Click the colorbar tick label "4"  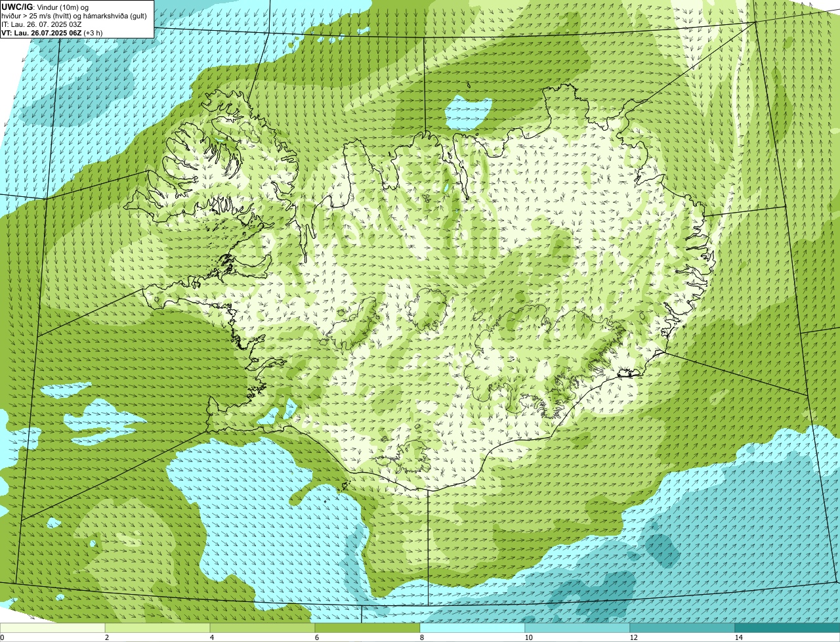tap(211, 637)
